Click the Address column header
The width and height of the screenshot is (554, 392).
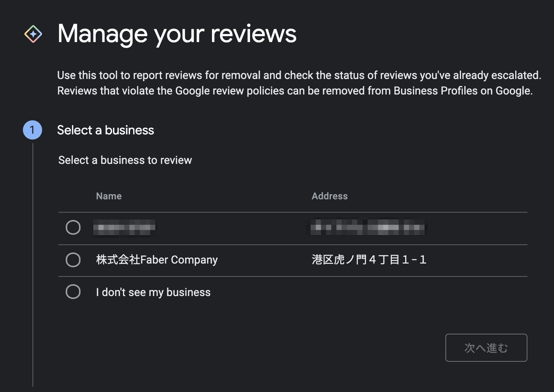[x=330, y=196]
